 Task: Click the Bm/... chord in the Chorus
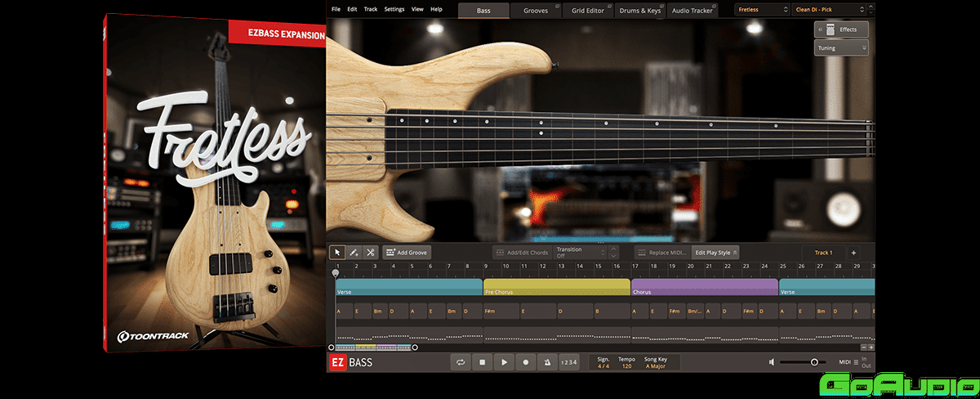(695, 312)
